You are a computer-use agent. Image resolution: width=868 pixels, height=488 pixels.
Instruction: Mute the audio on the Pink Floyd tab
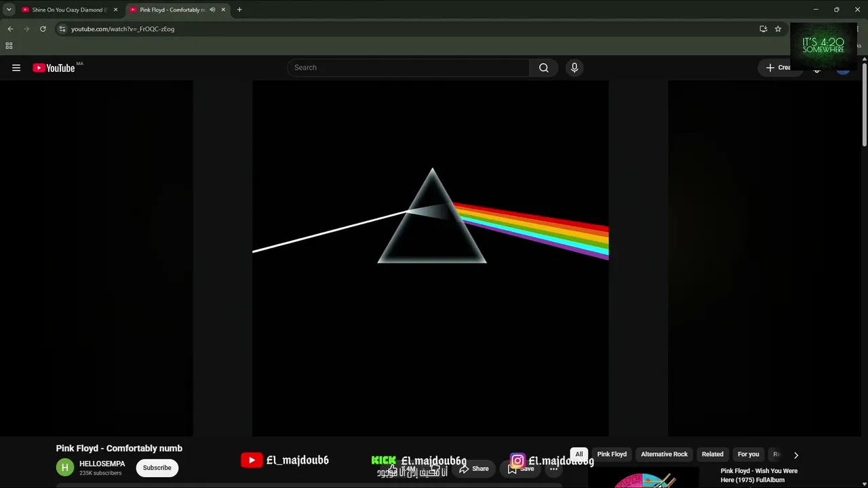point(212,9)
